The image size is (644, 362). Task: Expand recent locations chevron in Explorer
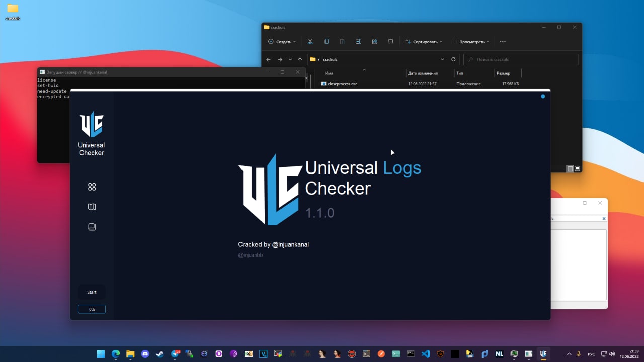pyautogui.click(x=290, y=59)
